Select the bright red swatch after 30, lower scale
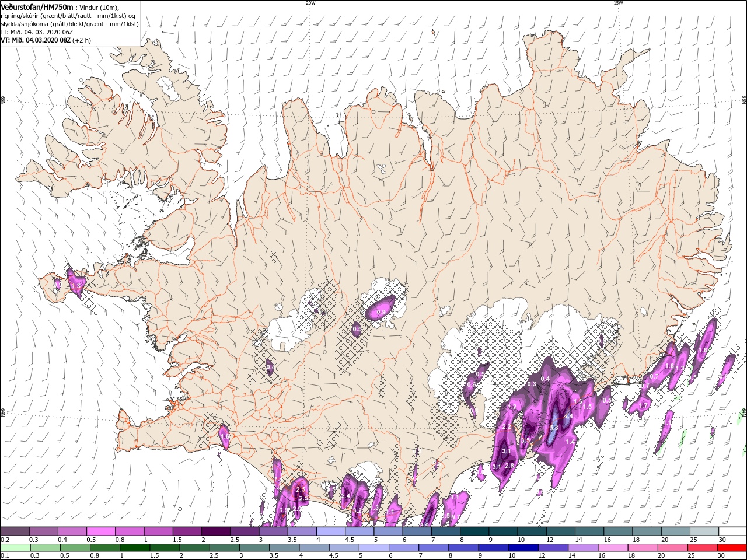The height and width of the screenshot is (560, 747). click(732, 548)
